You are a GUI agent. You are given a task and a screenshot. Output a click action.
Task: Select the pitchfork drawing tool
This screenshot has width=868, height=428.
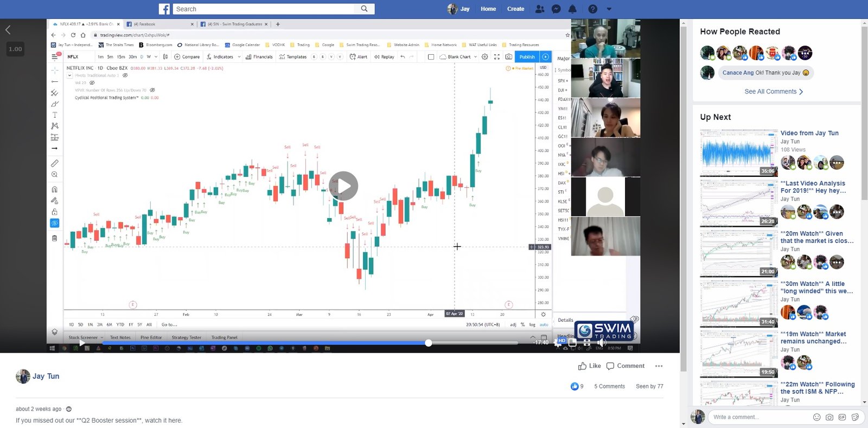pyautogui.click(x=55, y=93)
